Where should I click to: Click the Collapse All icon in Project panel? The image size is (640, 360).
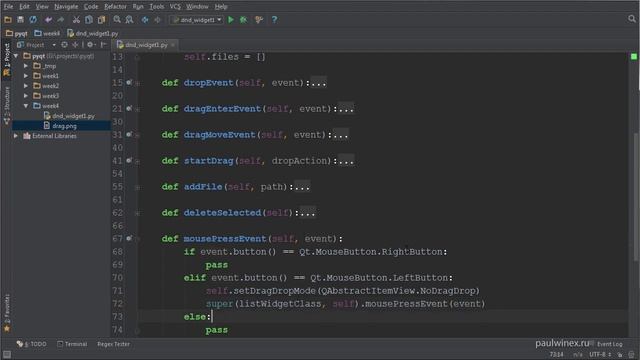(x=76, y=45)
